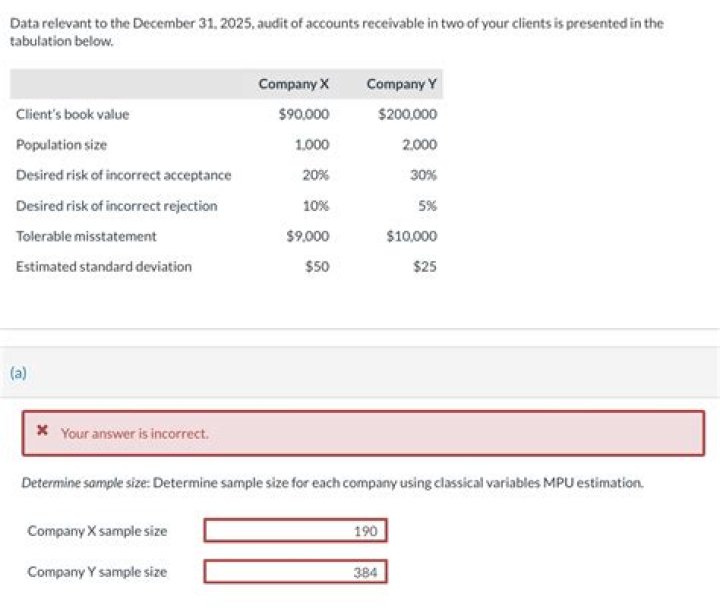The image size is (720, 615).
Task: Click Desired risk of incorrect rejection label
Action: pyautogui.click(x=116, y=206)
